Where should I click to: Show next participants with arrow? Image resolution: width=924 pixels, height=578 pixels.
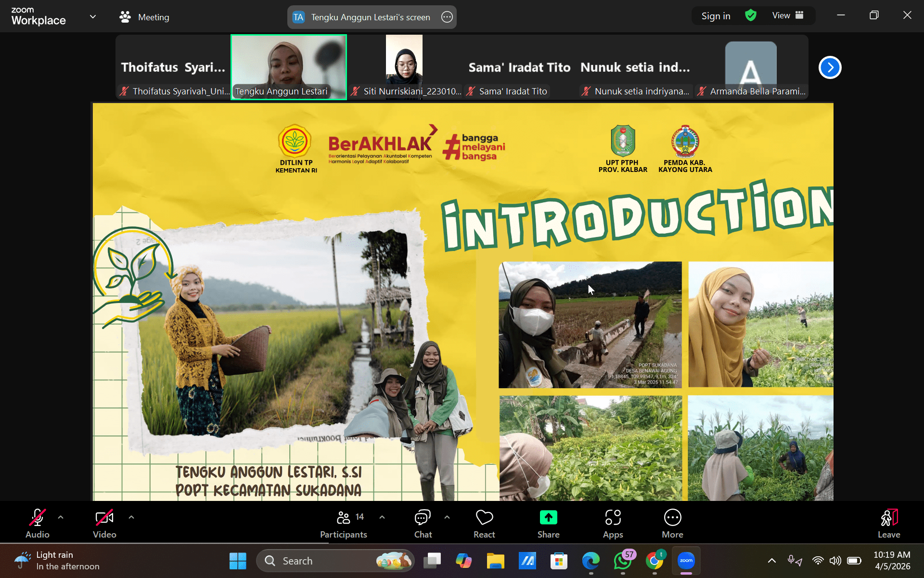830,67
